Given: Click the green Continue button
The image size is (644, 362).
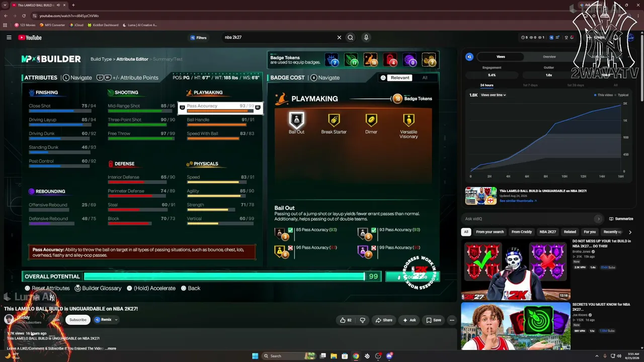Looking at the screenshot, I should pos(413,277).
